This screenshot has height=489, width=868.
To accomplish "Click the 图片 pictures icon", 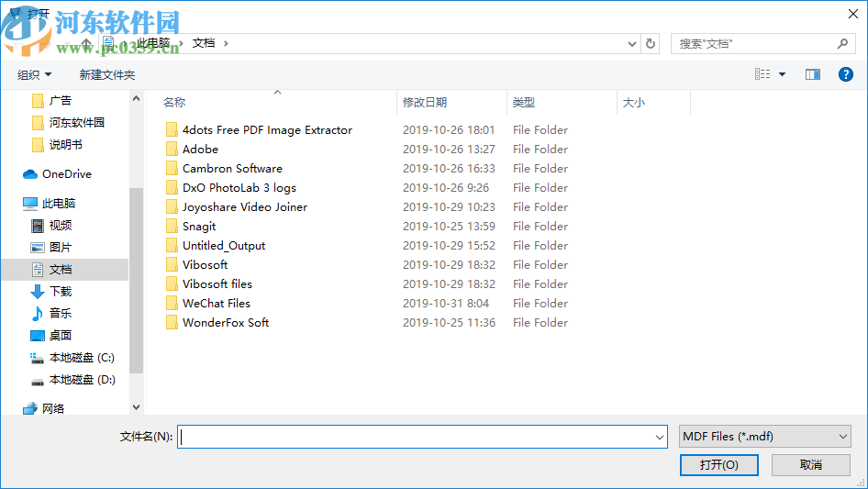I will pos(37,248).
